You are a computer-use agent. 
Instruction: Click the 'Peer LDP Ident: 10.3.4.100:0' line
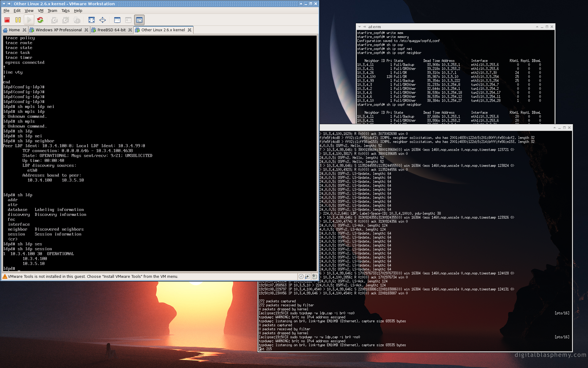74,146
